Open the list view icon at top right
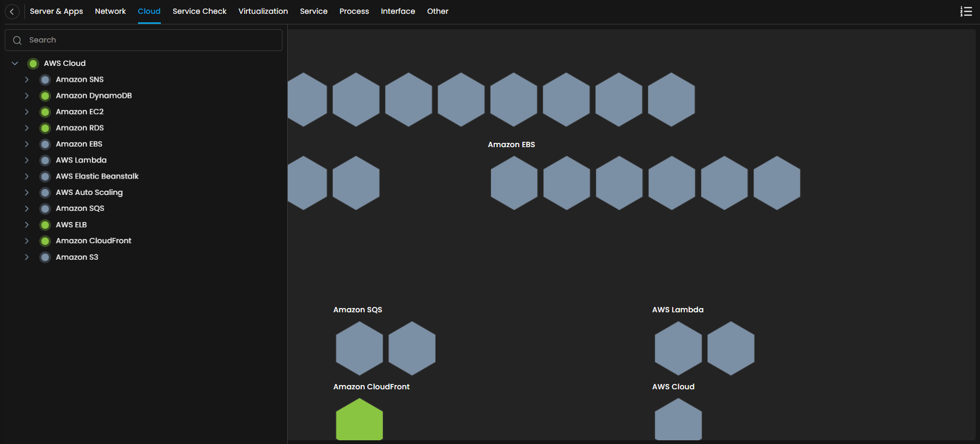Image resolution: width=980 pixels, height=444 pixels. (x=966, y=11)
